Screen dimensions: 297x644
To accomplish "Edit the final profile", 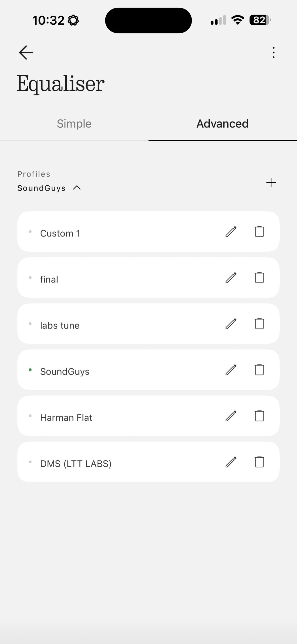I will pos(231,278).
